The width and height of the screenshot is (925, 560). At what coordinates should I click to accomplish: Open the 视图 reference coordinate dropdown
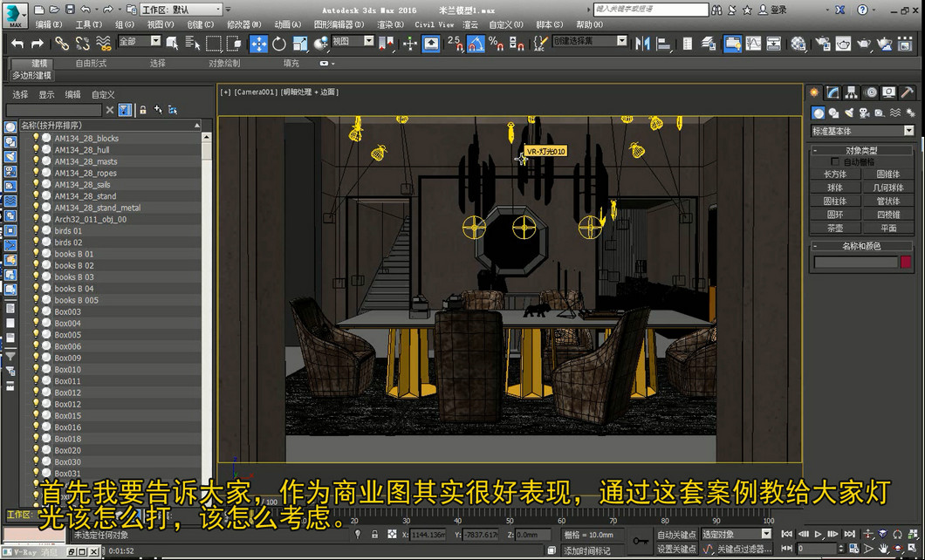[353, 41]
